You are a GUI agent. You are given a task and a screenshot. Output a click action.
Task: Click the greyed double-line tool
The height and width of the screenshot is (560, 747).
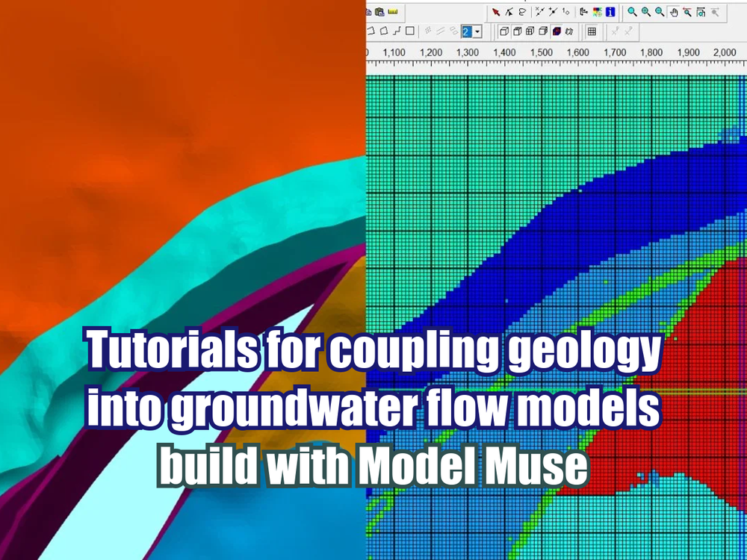(441, 31)
